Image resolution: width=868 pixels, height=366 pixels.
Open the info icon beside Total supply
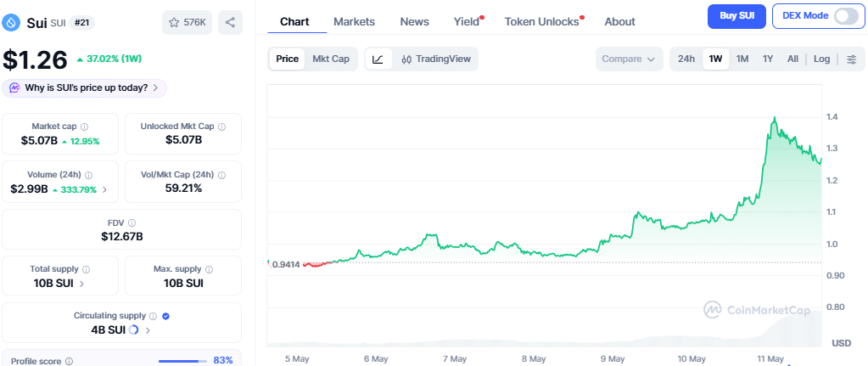click(x=86, y=269)
